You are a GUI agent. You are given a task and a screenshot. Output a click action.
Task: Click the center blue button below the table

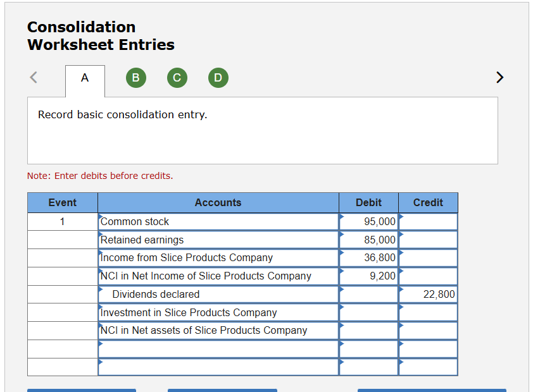coord(222,391)
